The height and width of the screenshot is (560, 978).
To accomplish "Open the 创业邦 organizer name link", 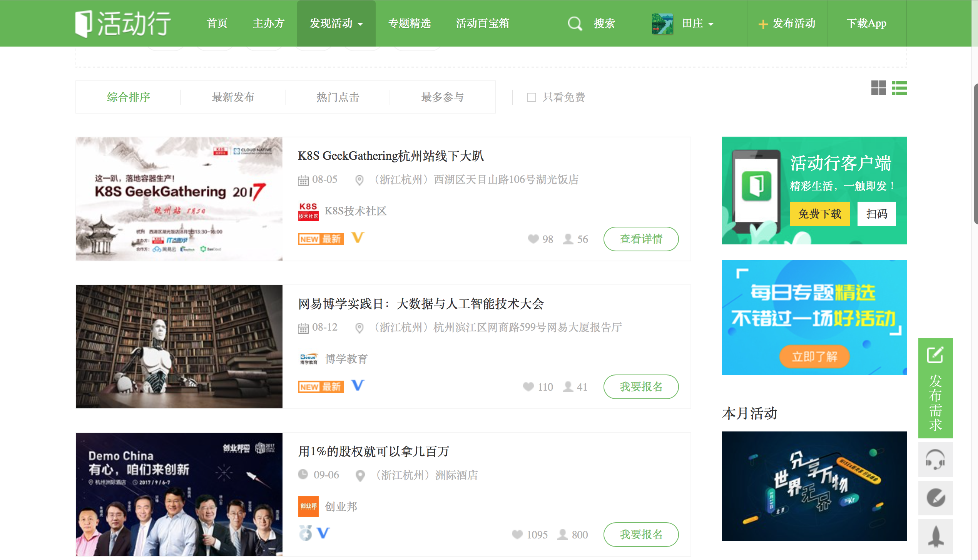I will click(341, 507).
